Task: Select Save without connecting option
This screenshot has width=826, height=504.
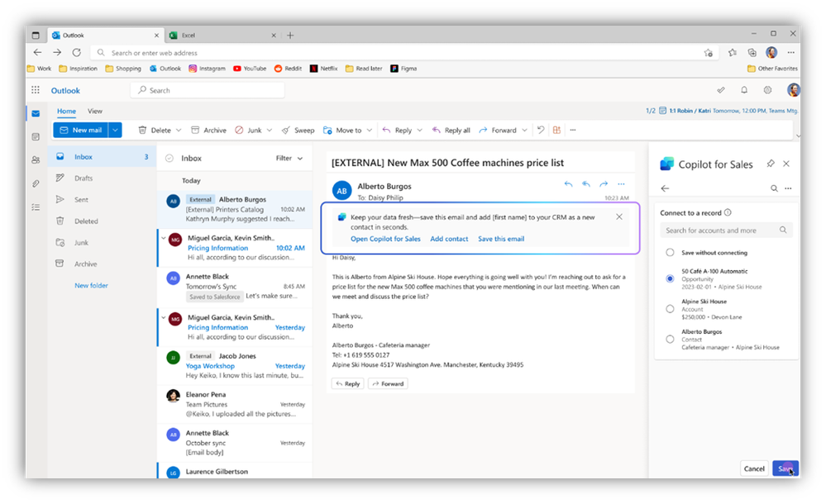Action: (670, 252)
